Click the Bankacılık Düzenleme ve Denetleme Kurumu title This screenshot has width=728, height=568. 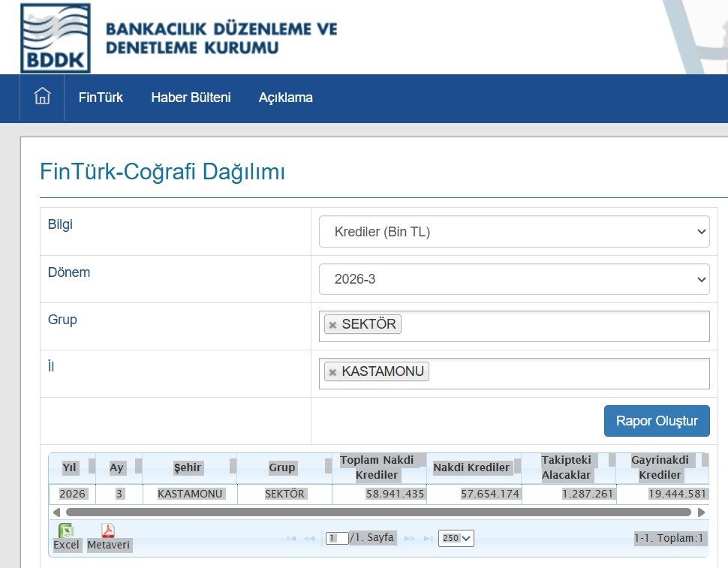pyautogui.click(x=221, y=38)
